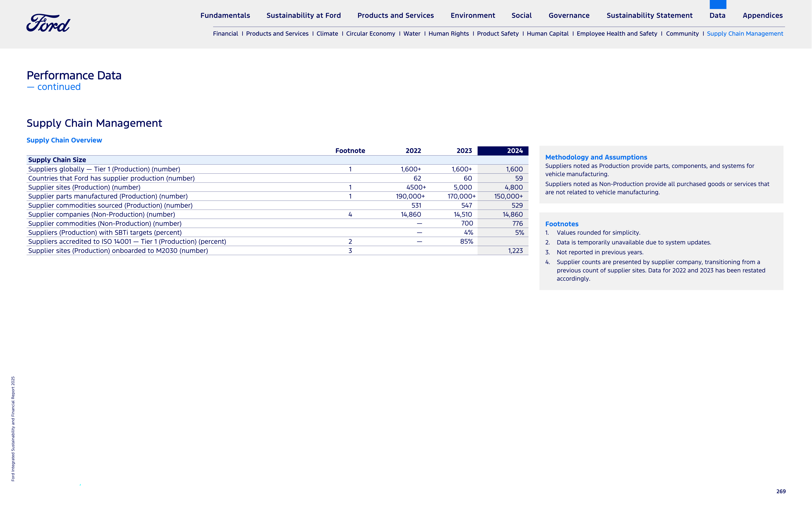The width and height of the screenshot is (812, 508).
Task: Click the 2024 value 59
Action: (x=519, y=178)
